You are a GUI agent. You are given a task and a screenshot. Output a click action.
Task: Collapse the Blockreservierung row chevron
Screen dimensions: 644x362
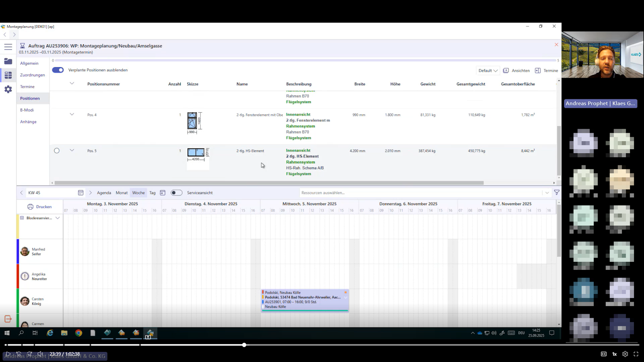[x=58, y=218]
